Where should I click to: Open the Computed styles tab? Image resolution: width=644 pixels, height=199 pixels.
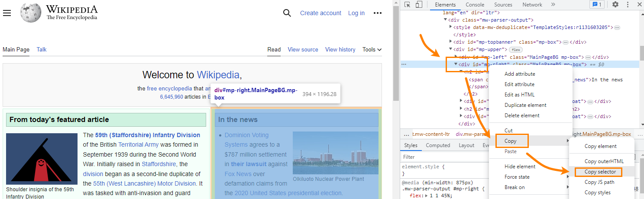(438, 145)
